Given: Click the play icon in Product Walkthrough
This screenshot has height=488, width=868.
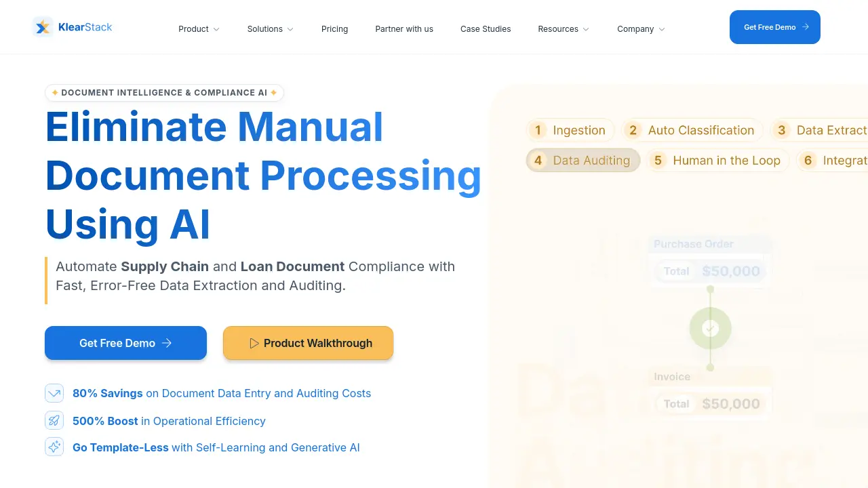Looking at the screenshot, I should (254, 343).
